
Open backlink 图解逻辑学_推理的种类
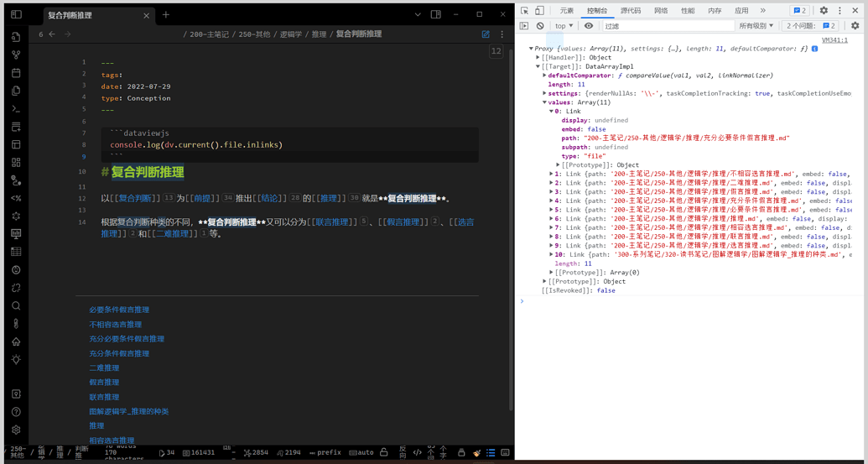tap(129, 411)
